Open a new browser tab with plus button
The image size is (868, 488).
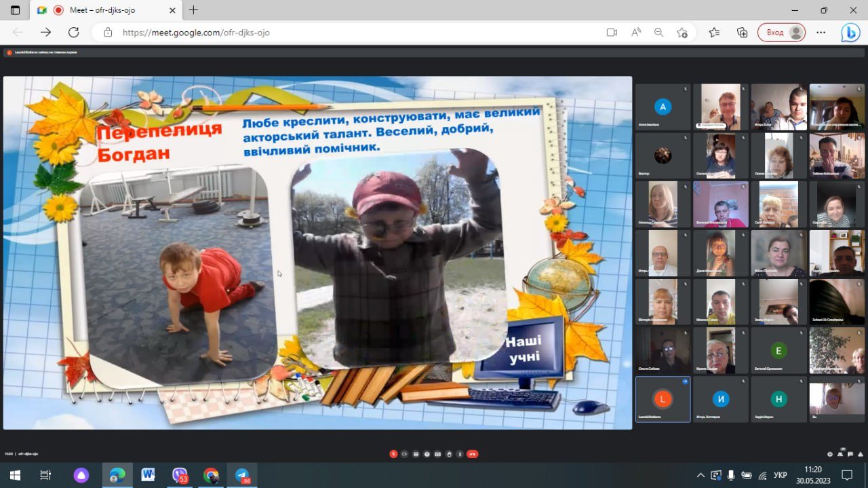pyautogui.click(x=193, y=10)
